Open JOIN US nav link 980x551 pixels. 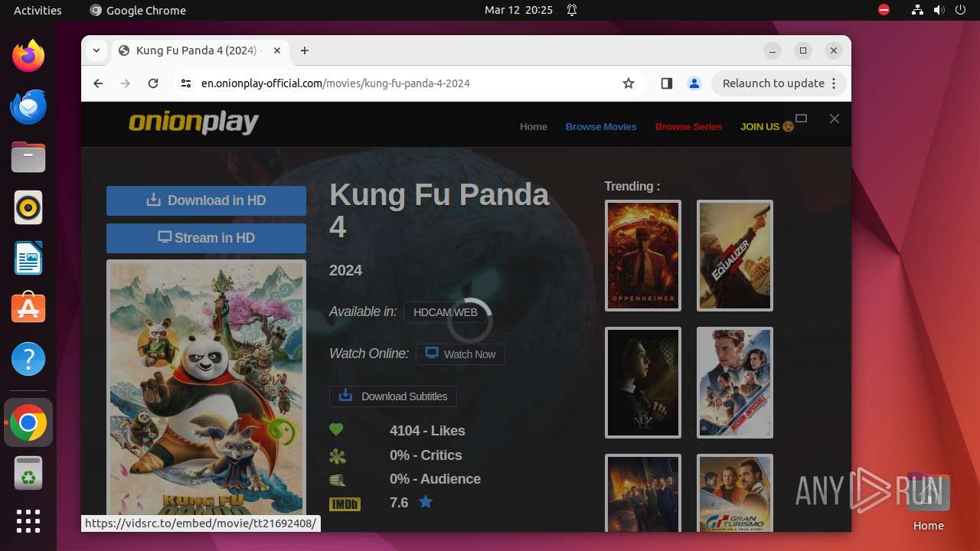767,126
